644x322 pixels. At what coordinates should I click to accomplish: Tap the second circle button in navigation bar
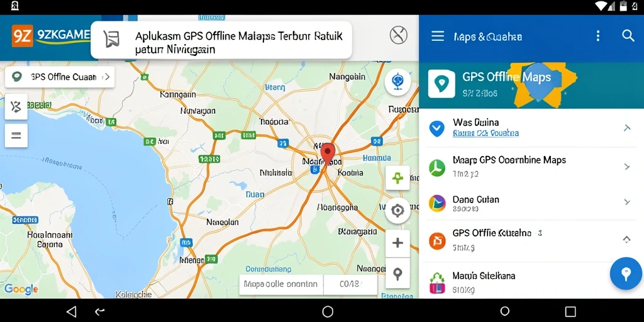505,311
